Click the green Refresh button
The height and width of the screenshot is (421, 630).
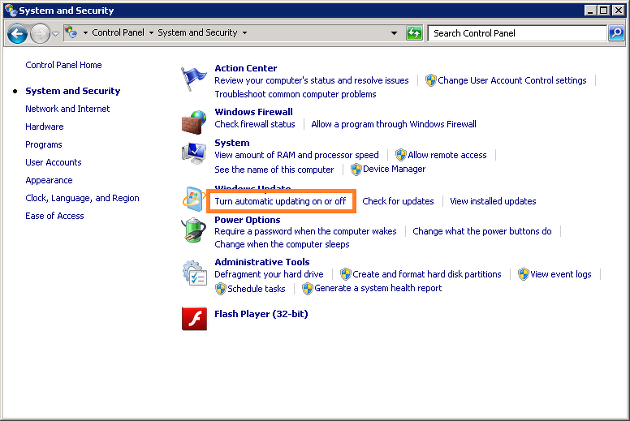coord(414,33)
